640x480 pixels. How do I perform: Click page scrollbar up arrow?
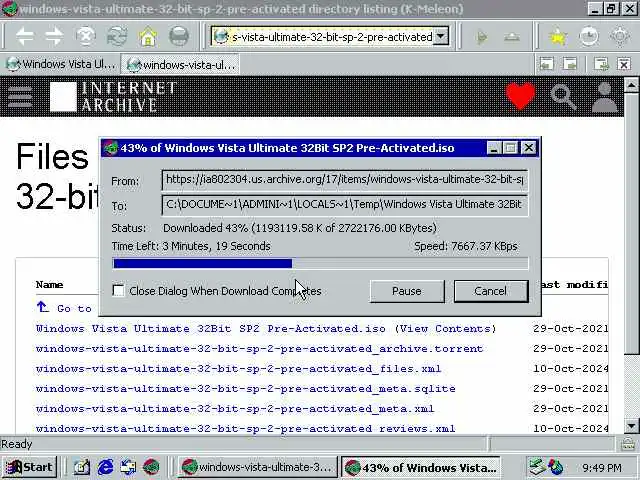click(631, 85)
